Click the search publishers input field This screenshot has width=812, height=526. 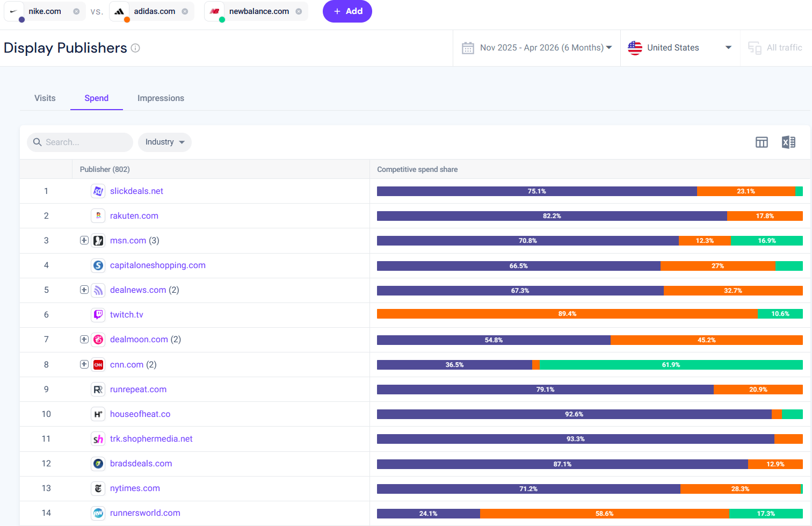(80, 142)
